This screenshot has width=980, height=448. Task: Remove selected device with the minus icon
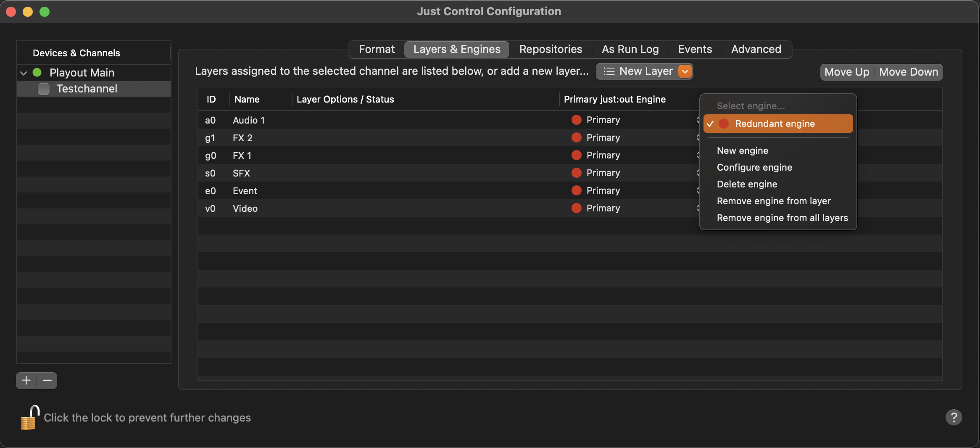click(x=47, y=380)
